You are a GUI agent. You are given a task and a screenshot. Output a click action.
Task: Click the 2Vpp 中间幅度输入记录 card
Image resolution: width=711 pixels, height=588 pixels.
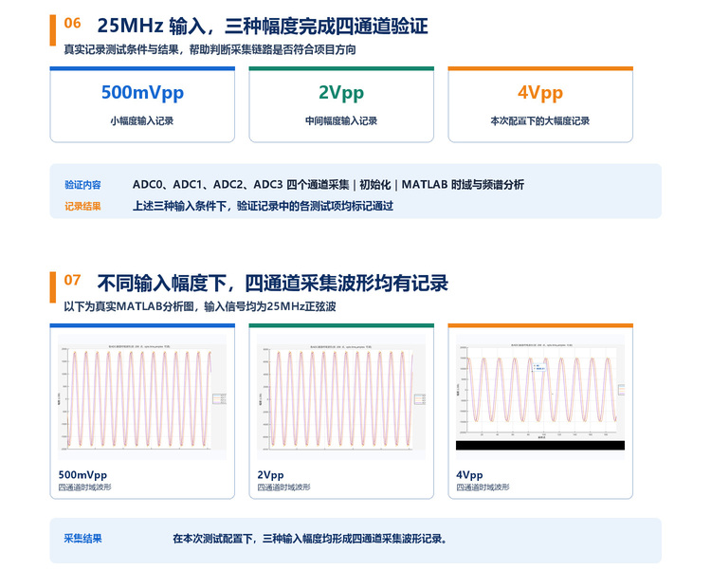pos(341,105)
